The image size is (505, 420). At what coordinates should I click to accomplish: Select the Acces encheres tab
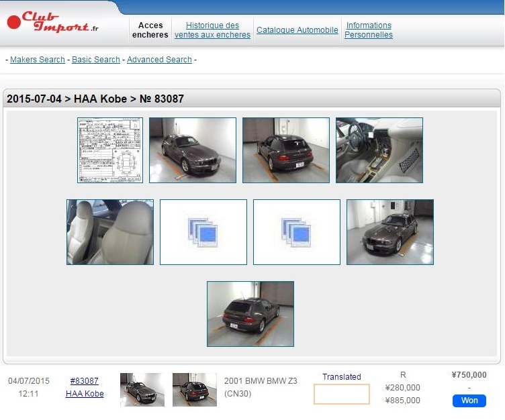point(150,30)
